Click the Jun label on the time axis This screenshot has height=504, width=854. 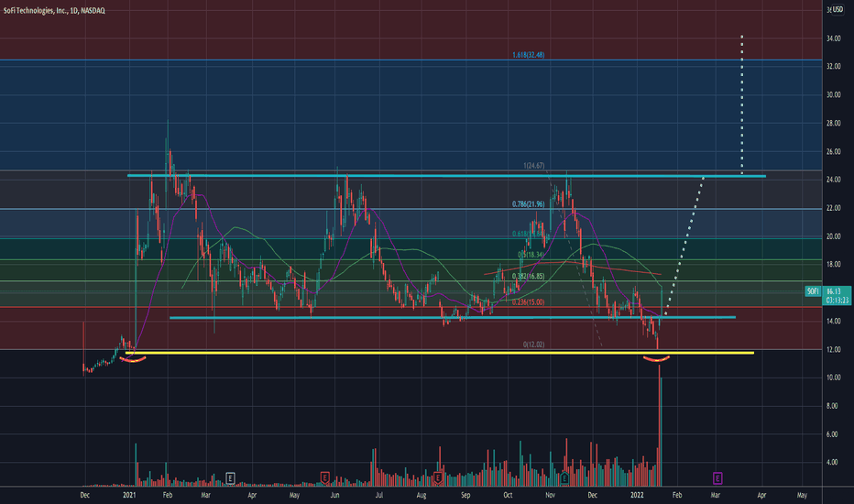[x=335, y=495]
